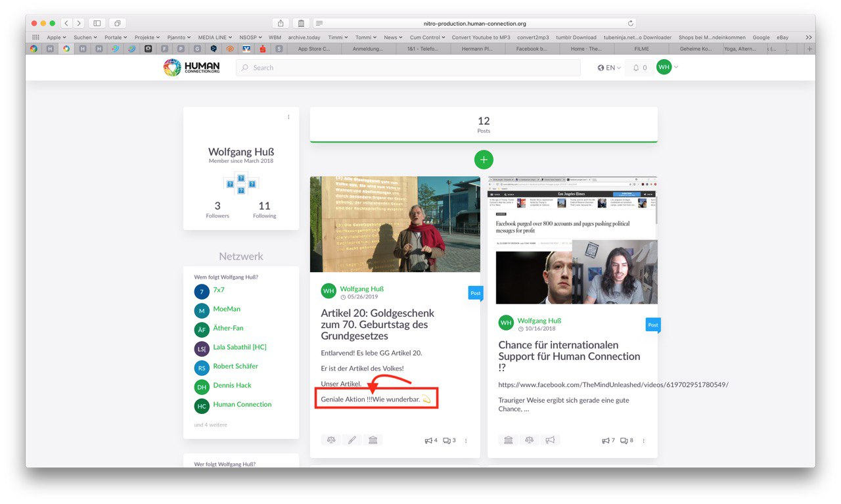Image resolution: width=841 pixels, height=504 pixels.
Task: Click the pencil category icon on Artikel 20 post
Action: [x=352, y=440]
